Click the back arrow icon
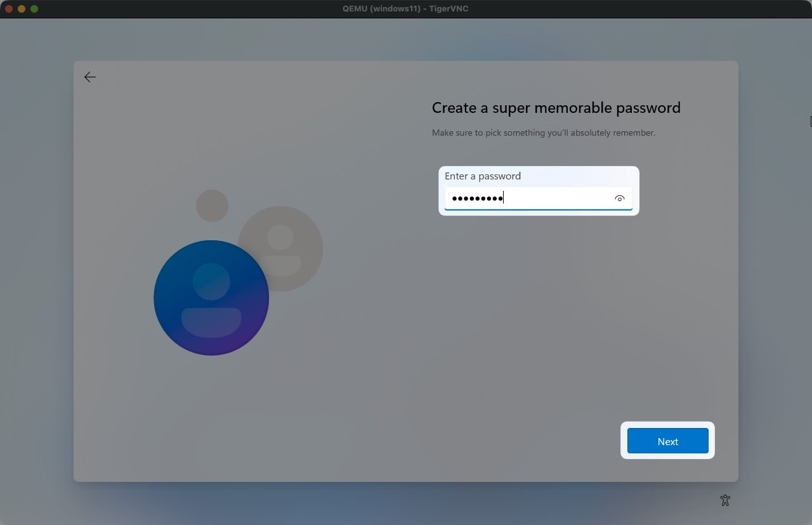The height and width of the screenshot is (525, 812). tap(90, 77)
